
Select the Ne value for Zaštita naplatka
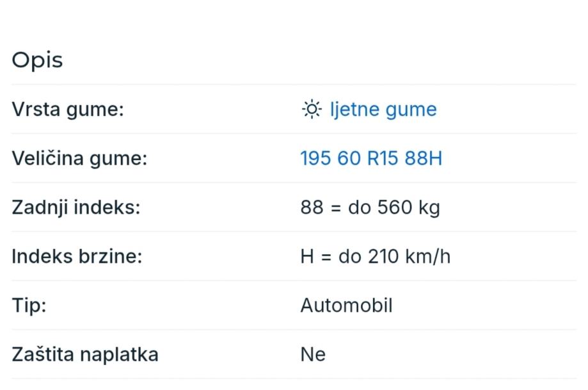click(313, 354)
